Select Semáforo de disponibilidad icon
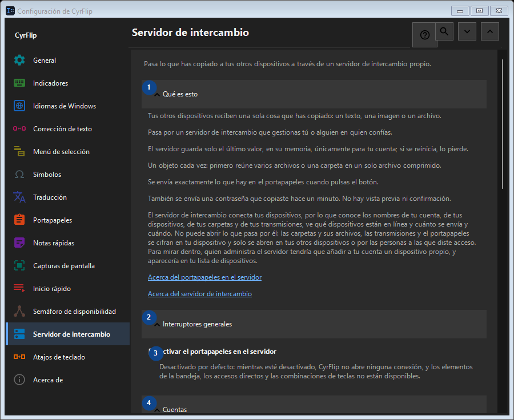514x420 pixels. click(x=19, y=311)
